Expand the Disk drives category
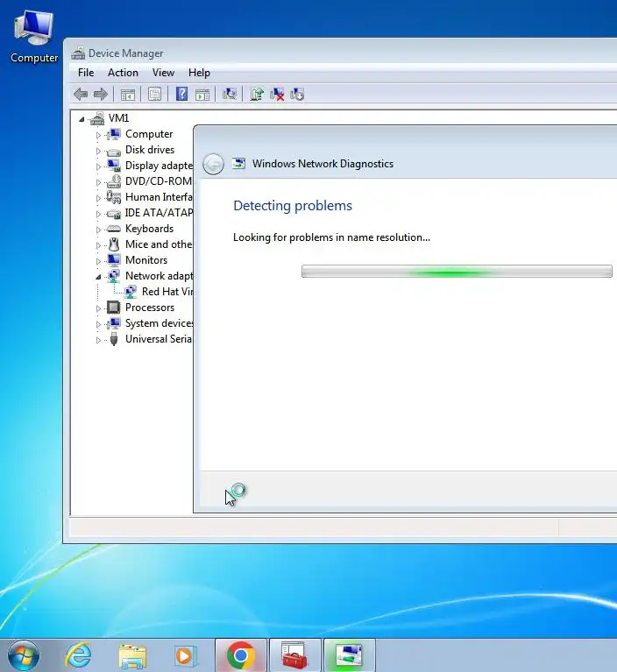Viewport: 617px width, 672px height. [98, 151]
